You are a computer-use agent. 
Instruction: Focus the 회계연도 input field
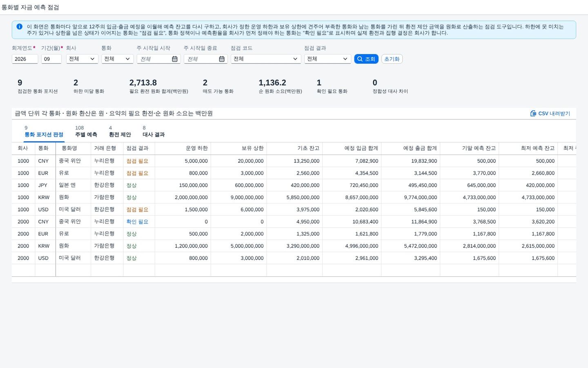click(x=25, y=59)
